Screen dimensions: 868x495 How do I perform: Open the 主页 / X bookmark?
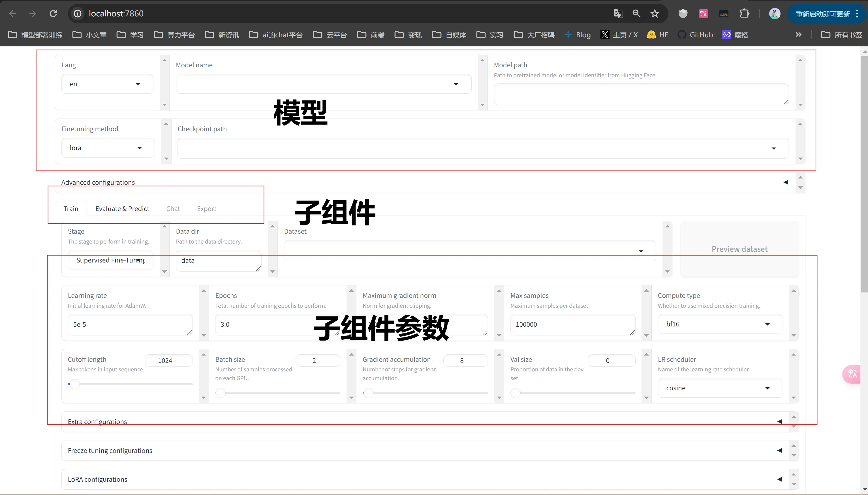(x=620, y=35)
